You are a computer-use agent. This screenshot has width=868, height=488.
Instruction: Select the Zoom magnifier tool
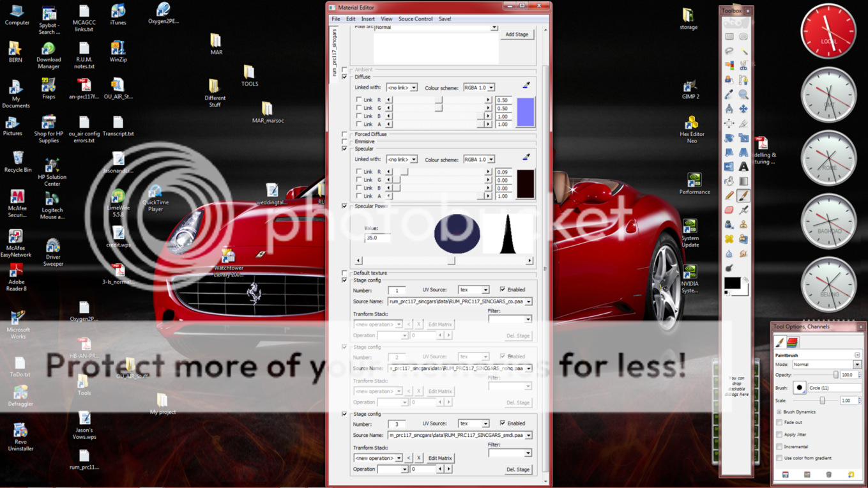click(743, 95)
